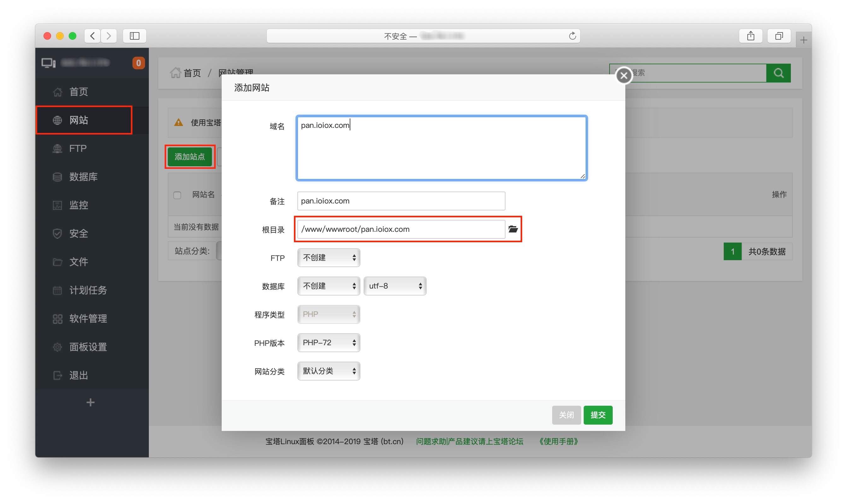The image size is (847, 504).
Task: Open the PHP-72 version dropdown
Action: tap(328, 343)
